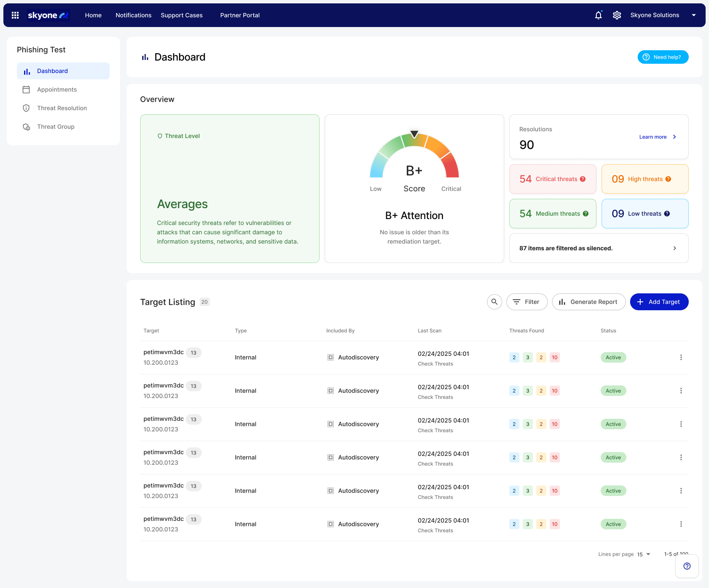The image size is (709, 588).
Task: Open the apps grid launcher icon
Action: pyautogui.click(x=15, y=15)
